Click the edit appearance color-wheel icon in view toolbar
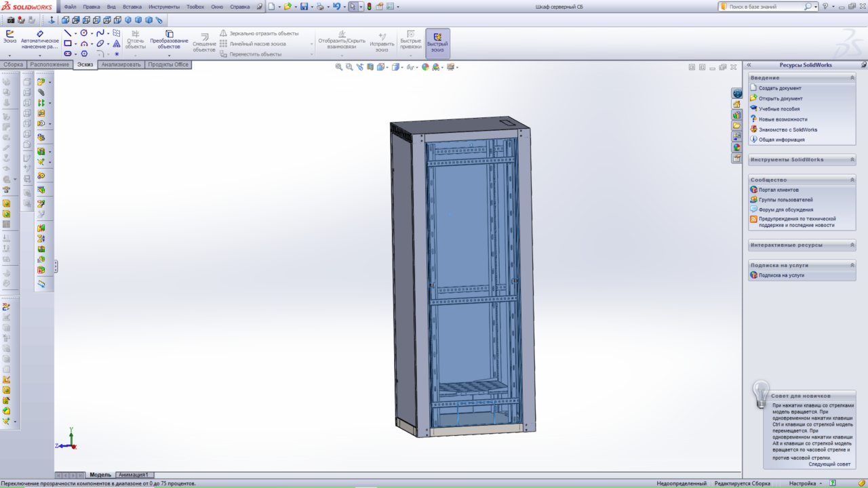Screen dimensions: 868x488 pyautogui.click(x=425, y=67)
